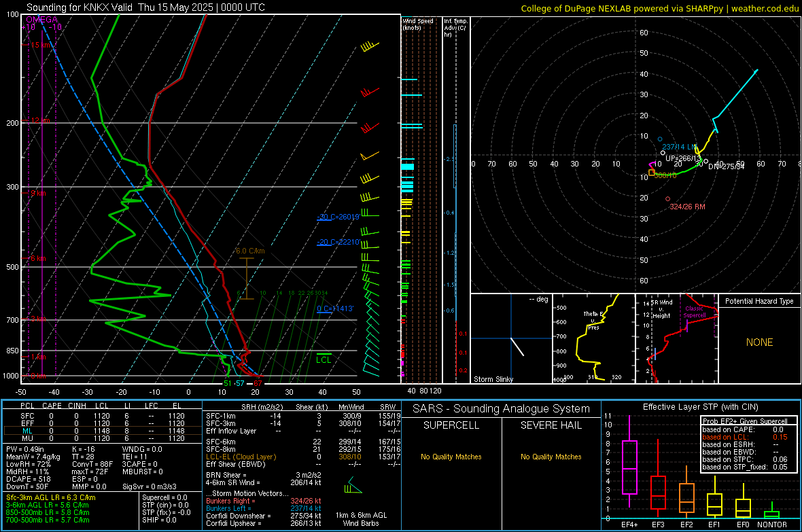Click 'No Quality Matches' under SEVERE HAIL

[x=551, y=457]
